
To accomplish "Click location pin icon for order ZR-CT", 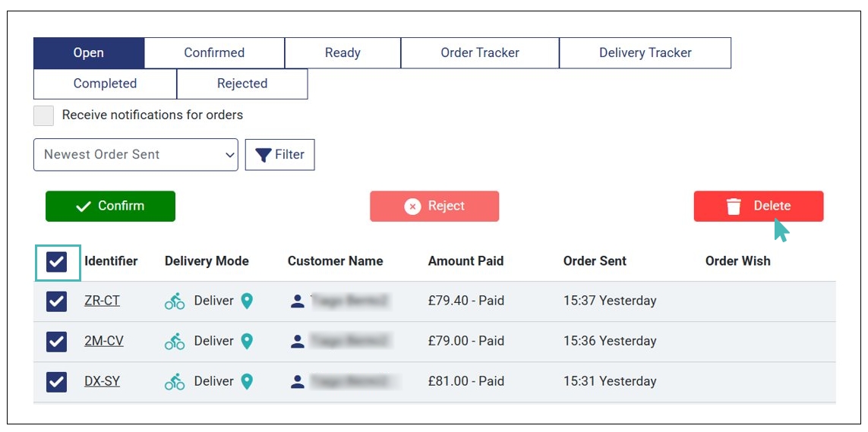I will click(x=247, y=301).
